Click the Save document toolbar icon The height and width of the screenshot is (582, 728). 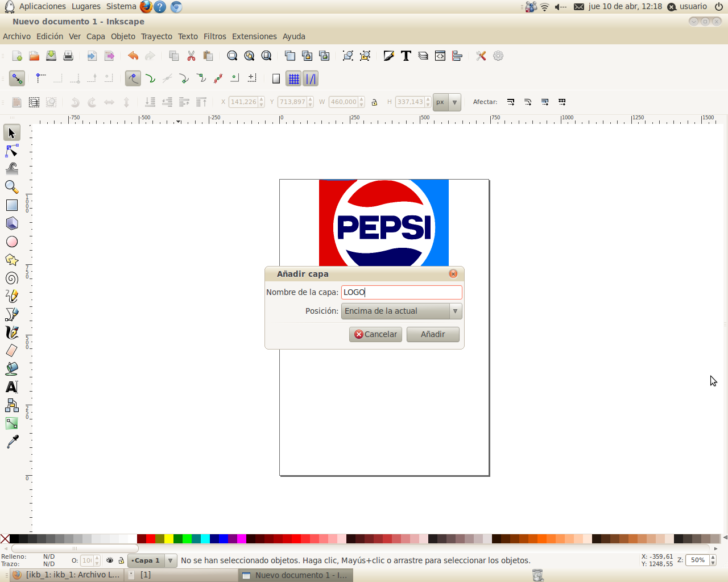[51, 56]
